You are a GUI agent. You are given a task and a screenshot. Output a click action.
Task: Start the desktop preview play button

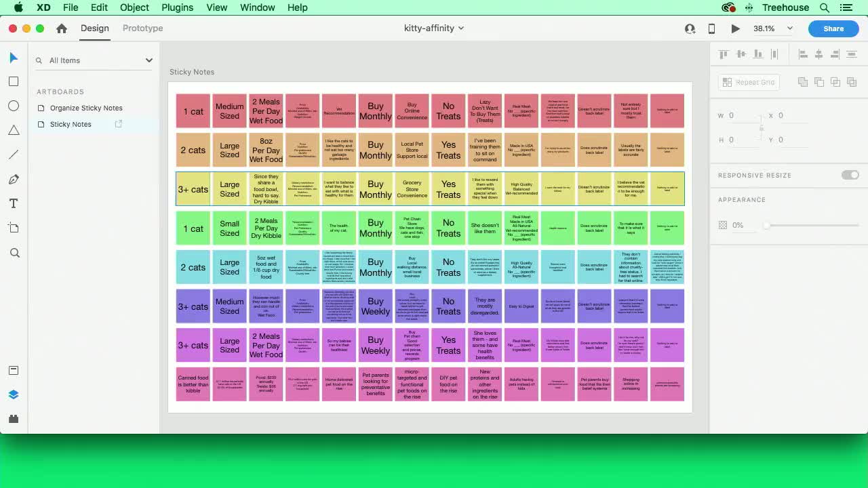point(735,28)
